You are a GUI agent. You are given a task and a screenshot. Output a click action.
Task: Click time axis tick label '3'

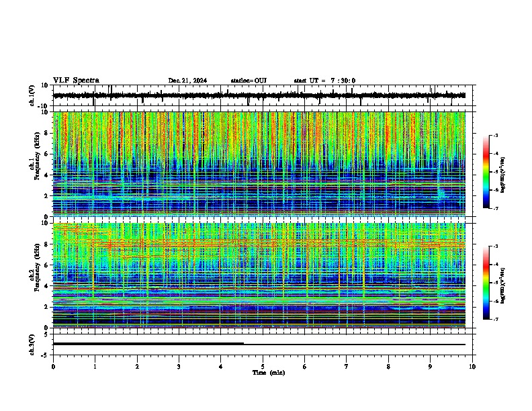179,367
